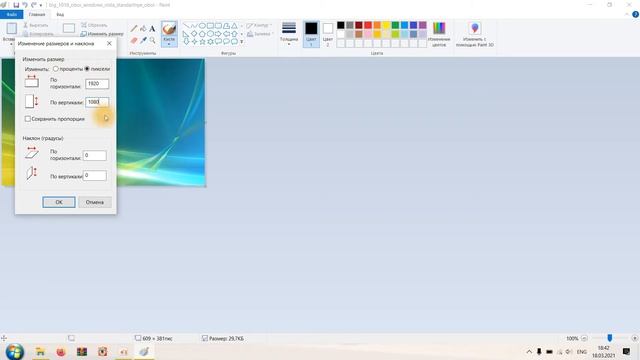640x360 pixels.
Task: Click the Undo arrow icon
Action: (x=25, y=5)
